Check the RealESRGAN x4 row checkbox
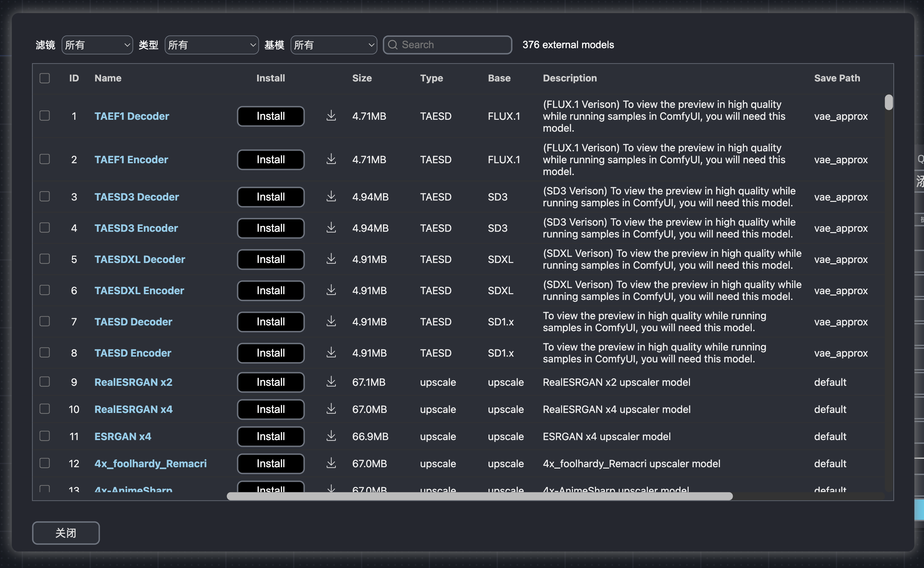Viewport: 924px width, 568px height. pos(45,408)
